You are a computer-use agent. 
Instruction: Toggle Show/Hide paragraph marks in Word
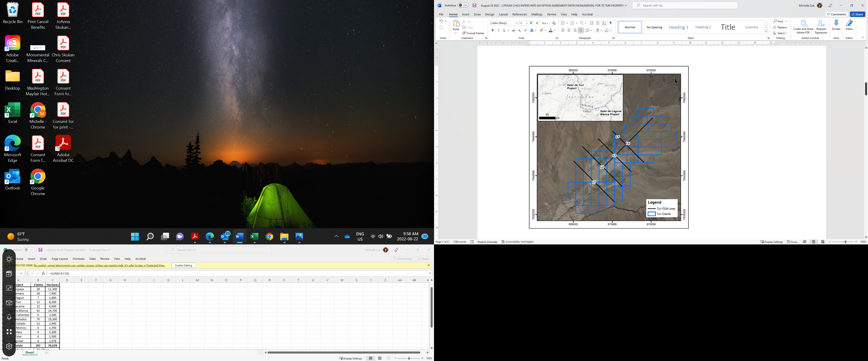(x=611, y=23)
